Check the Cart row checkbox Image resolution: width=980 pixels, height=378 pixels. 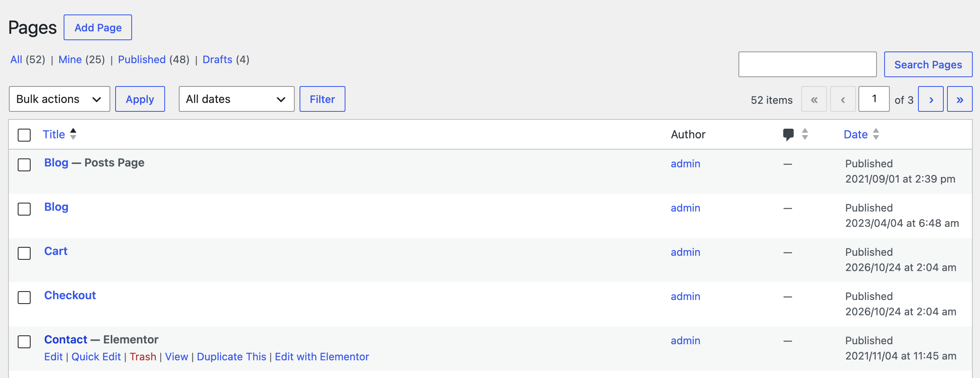(x=24, y=253)
